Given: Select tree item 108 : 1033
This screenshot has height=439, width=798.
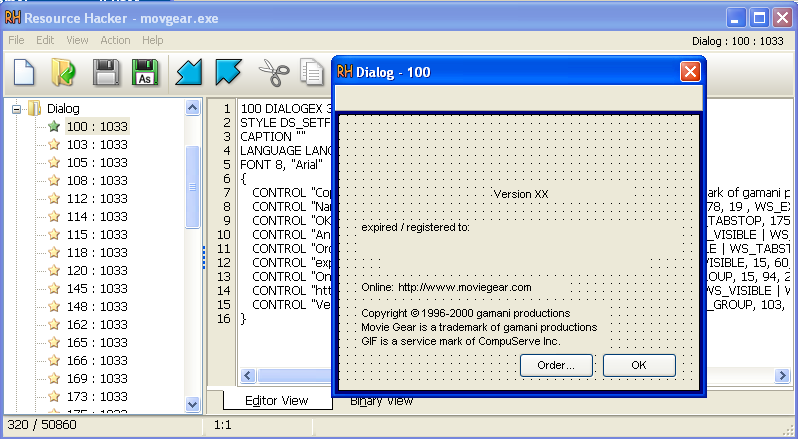Looking at the screenshot, I should point(97,181).
